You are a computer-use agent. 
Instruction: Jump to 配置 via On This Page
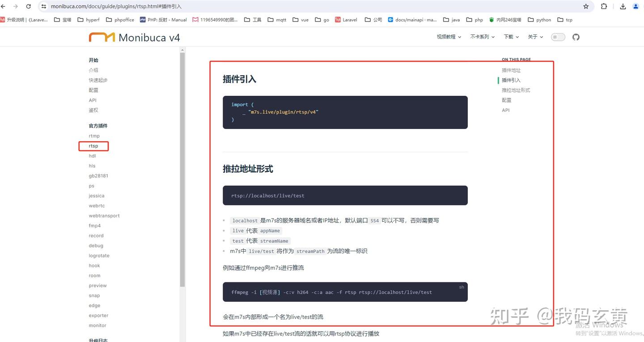click(x=506, y=100)
